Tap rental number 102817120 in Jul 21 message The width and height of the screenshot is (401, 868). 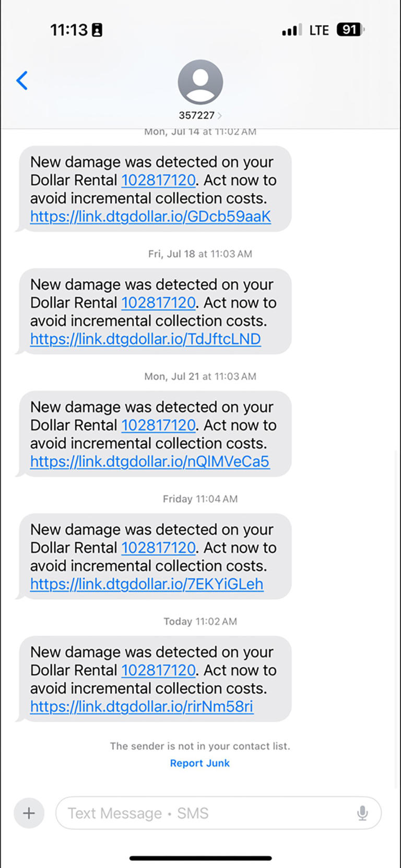click(x=159, y=425)
